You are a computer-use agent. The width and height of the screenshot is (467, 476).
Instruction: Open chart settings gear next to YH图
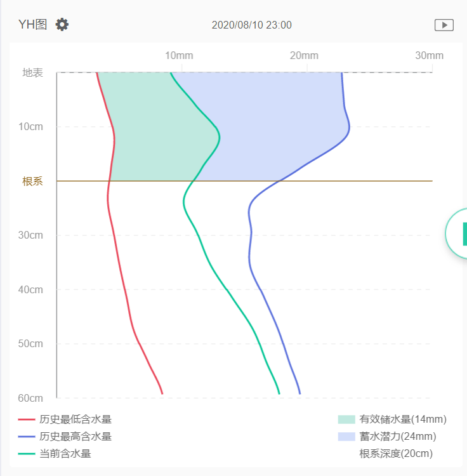click(x=62, y=25)
